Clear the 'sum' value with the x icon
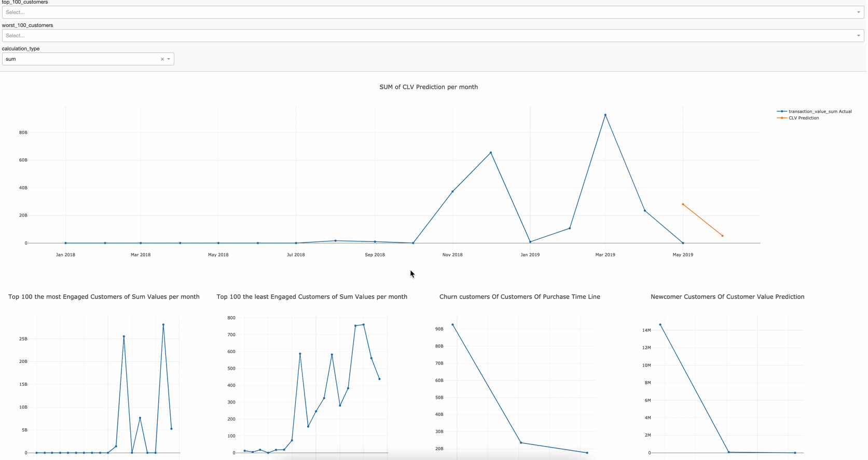The width and height of the screenshot is (868, 460). [162, 59]
